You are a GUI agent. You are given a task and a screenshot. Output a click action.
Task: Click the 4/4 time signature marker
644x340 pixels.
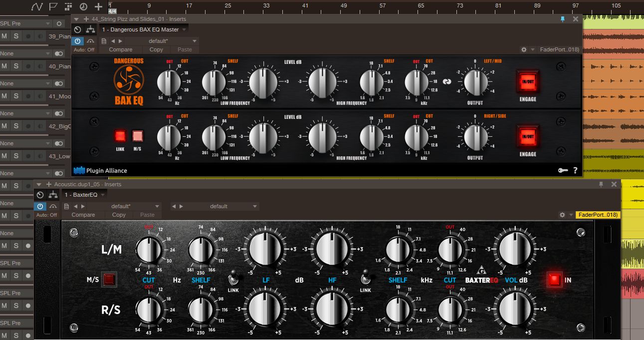[x=113, y=11]
